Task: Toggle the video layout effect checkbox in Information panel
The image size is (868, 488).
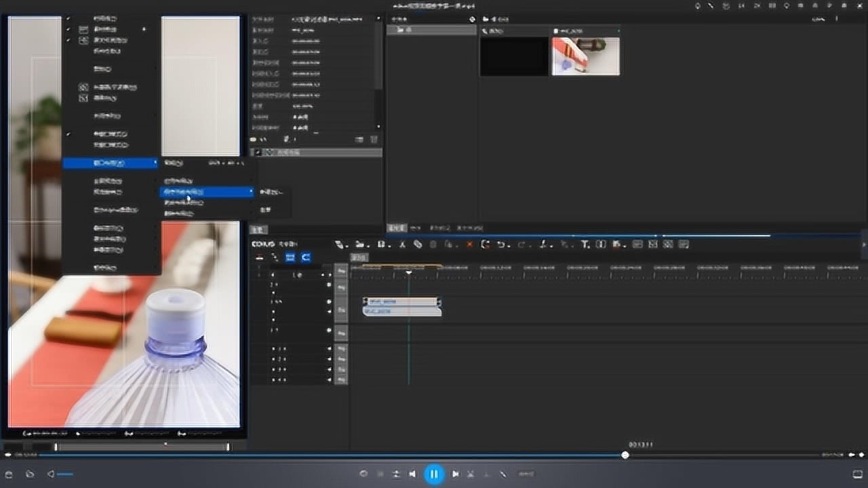Action: tap(258, 152)
